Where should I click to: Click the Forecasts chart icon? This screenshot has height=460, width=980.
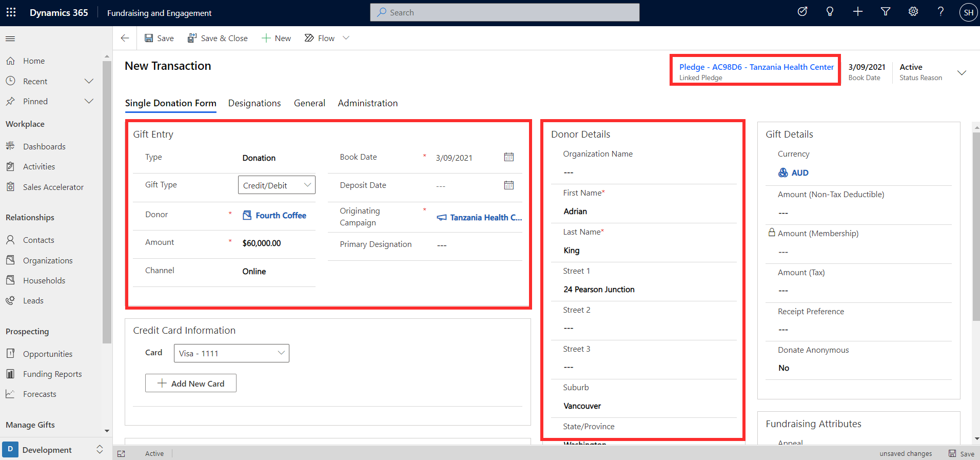10,394
